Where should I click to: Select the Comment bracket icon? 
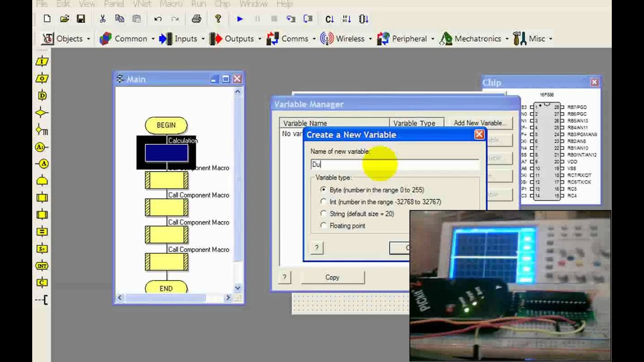tap(42, 300)
